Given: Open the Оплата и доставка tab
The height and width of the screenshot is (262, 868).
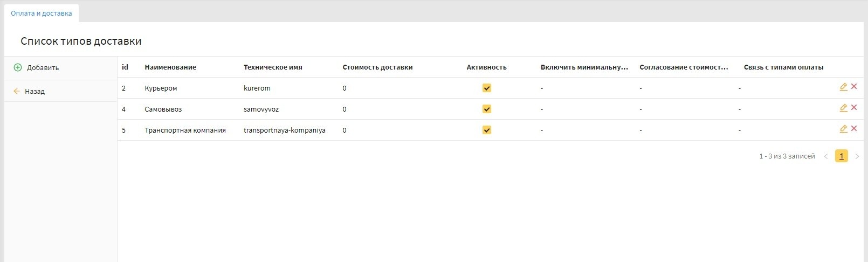Looking at the screenshot, I should [x=42, y=13].
